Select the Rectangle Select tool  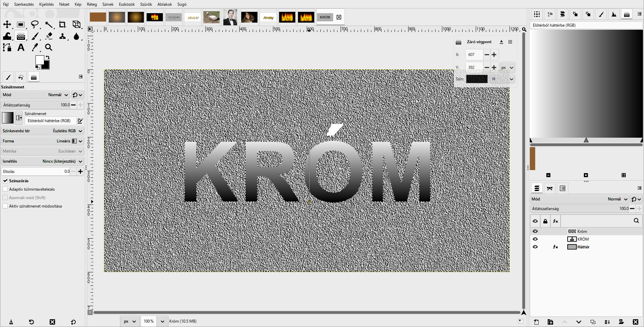pyautogui.click(x=21, y=24)
